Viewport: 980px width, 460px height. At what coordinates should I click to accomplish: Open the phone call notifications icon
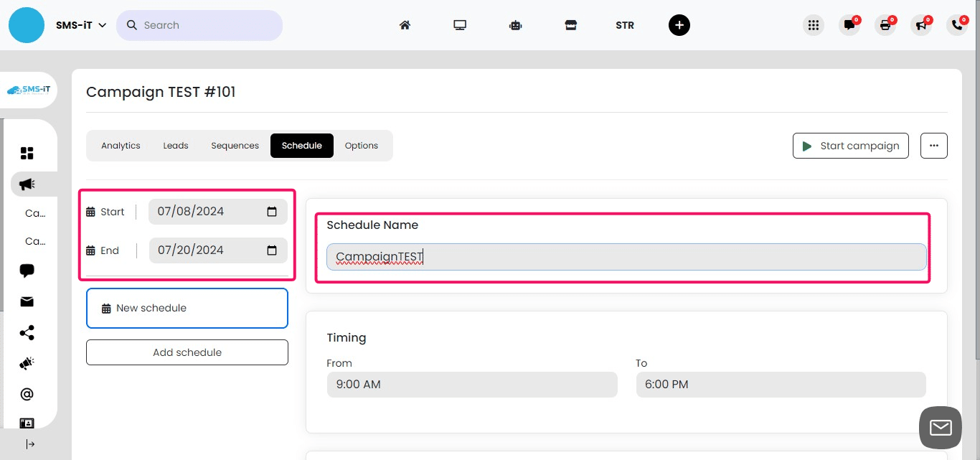tap(956, 24)
